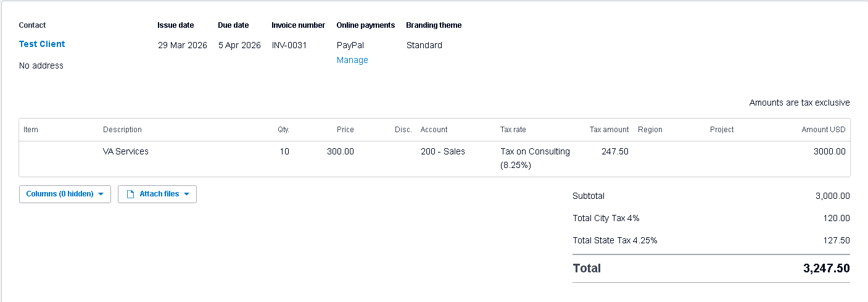Click the invoice number INV-0031
Image resolution: width=868 pixels, height=302 pixels.
[289, 45]
